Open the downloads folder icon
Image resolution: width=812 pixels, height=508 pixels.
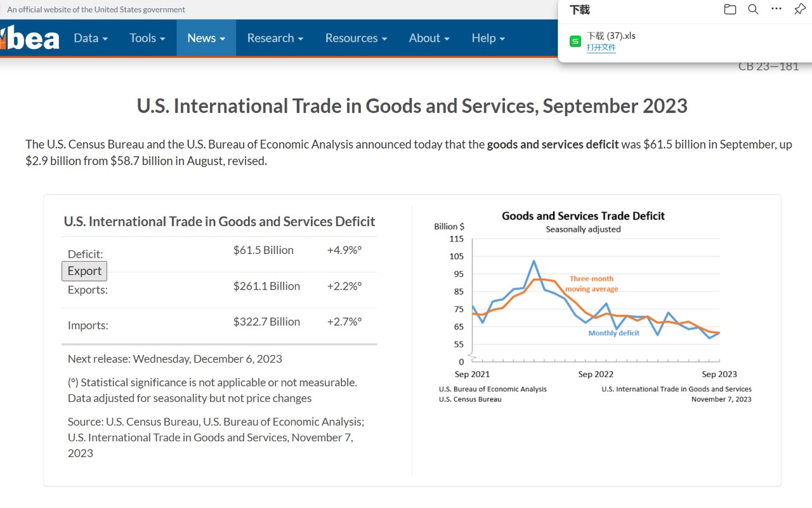730,10
